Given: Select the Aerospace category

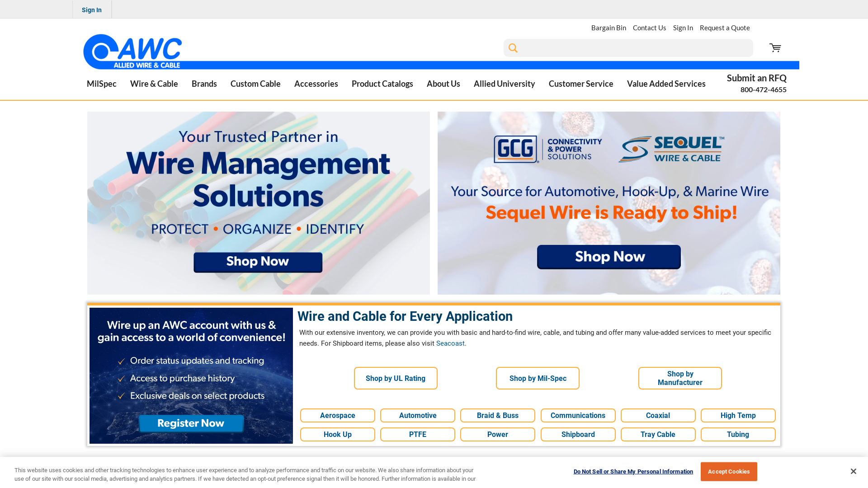Looking at the screenshot, I should point(338,416).
